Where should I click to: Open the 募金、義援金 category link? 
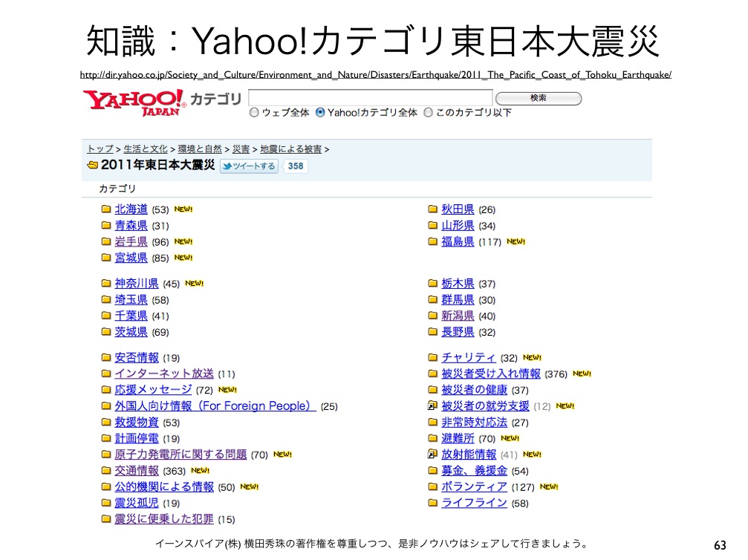(x=474, y=471)
